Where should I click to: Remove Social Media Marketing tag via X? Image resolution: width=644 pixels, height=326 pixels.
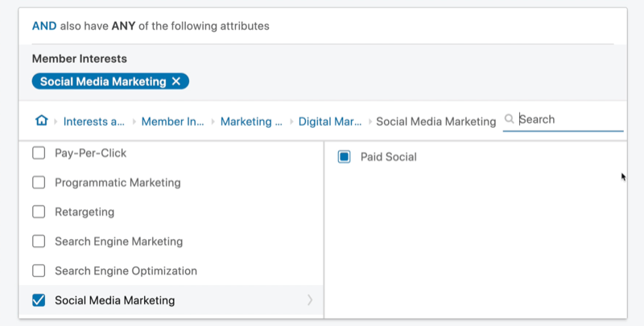pyautogui.click(x=176, y=81)
